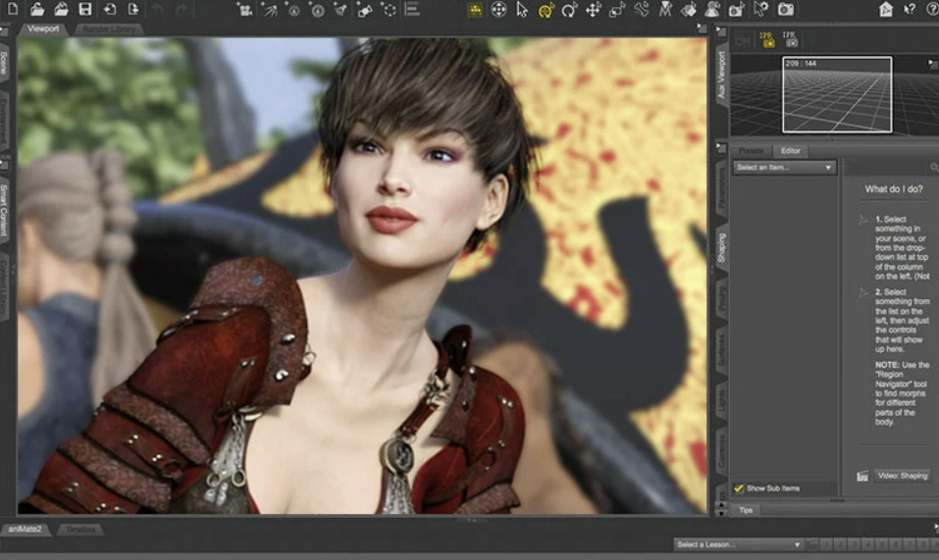
Task: Open the Select an Item dropdown
Action: coord(784,168)
